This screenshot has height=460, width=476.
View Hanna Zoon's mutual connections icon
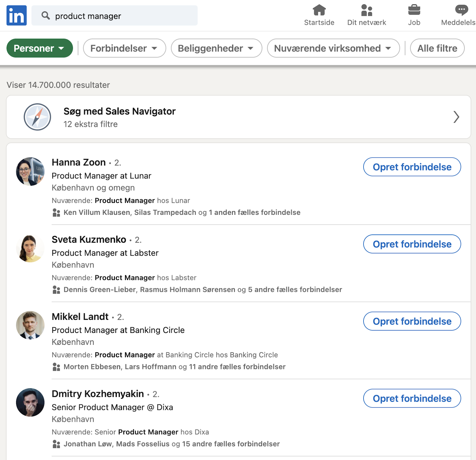click(x=56, y=212)
